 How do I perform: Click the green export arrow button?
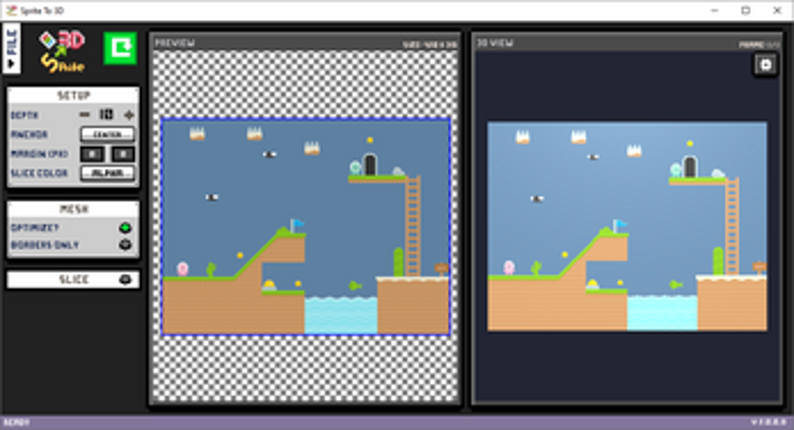pyautogui.click(x=120, y=49)
